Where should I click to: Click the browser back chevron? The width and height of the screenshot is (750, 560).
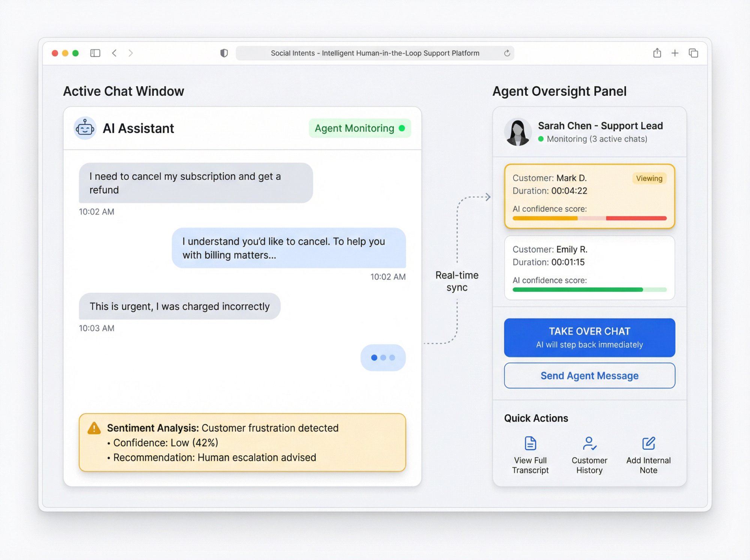[114, 53]
